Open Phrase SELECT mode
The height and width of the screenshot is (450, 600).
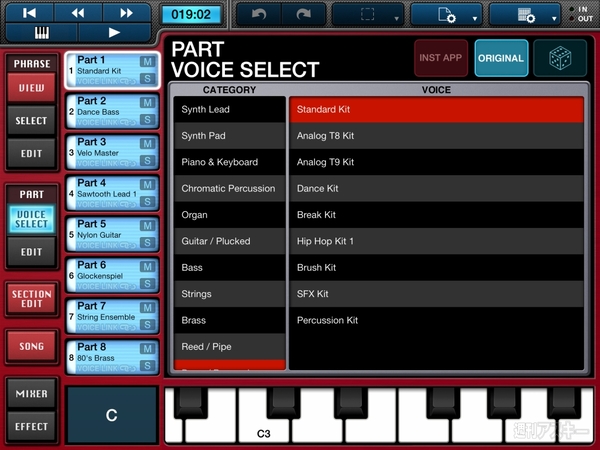point(31,121)
